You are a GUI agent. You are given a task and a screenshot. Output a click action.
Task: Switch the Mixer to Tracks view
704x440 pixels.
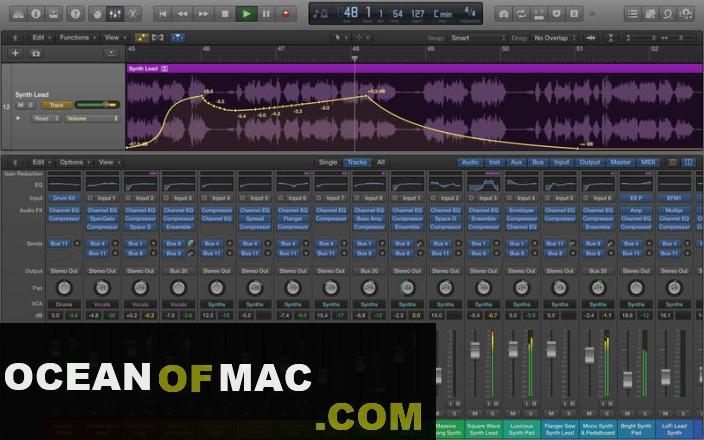click(x=357, y=162)
